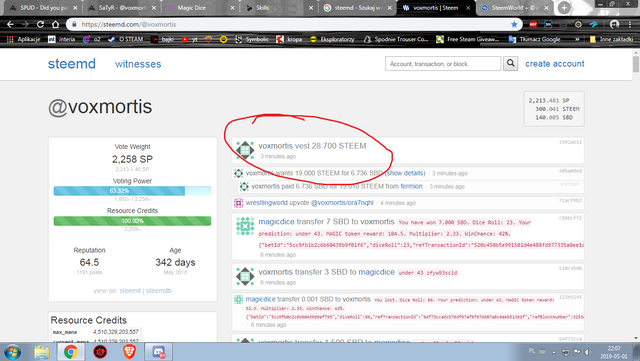This screenshot has height=361, width=640.
Task: Click the steemd search magnifier button
Action: pos(511,63)
